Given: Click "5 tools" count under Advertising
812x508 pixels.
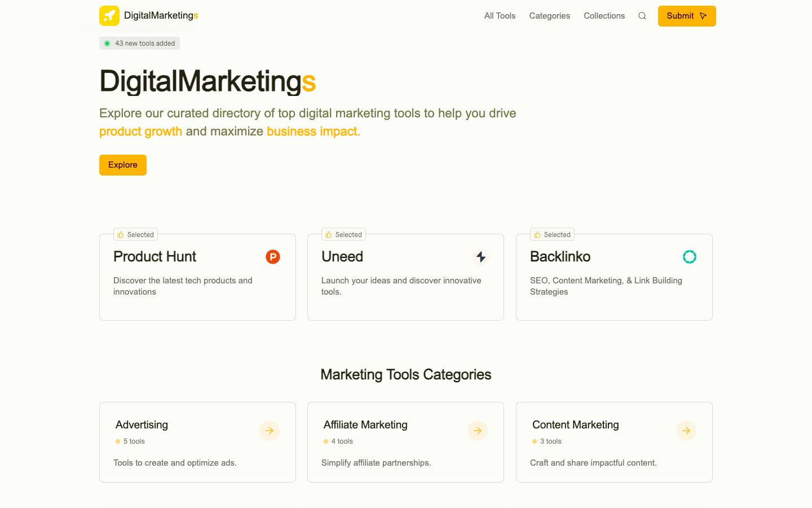Looking at the screenshot, I should (x=134, y=441).
